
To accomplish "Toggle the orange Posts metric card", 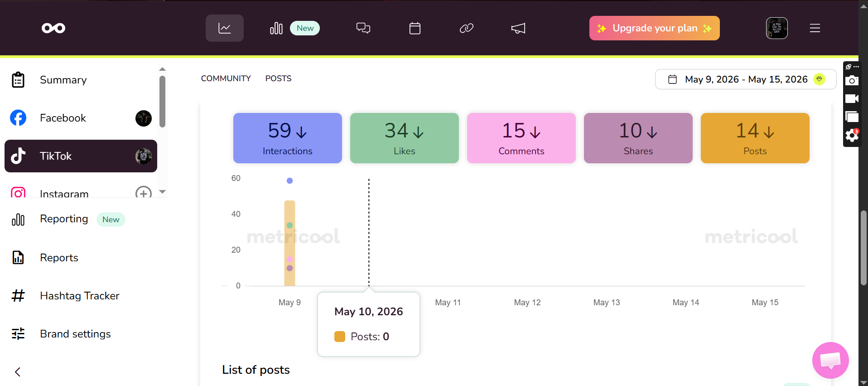I will click(755, 138).
